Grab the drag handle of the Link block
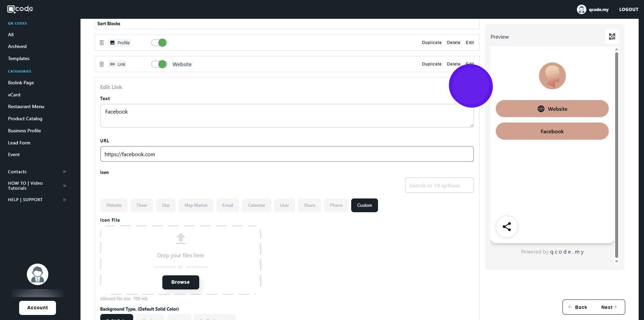This screenshot has height=320, width=644. (x=102, y=64)
